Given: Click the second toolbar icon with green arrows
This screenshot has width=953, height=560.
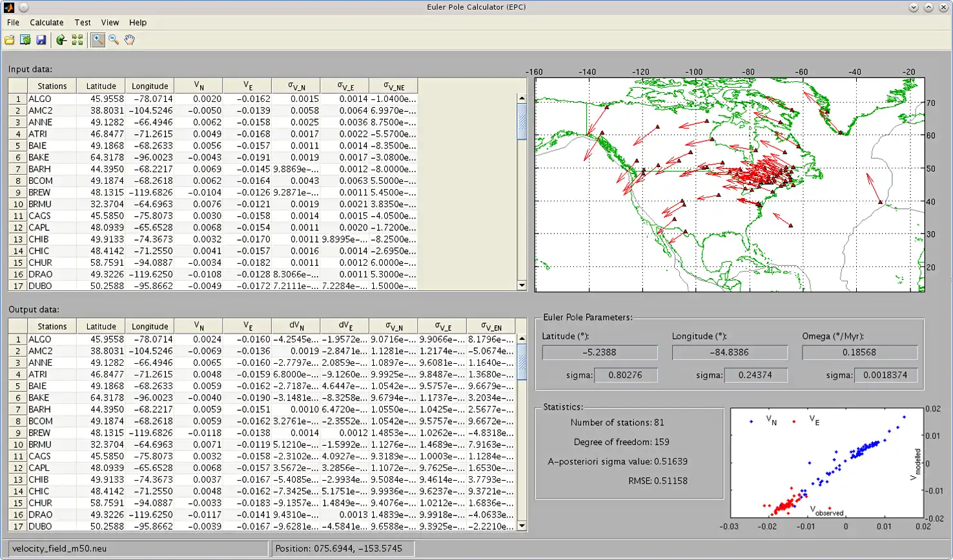Looking at the screenshot, I should 25,40.
